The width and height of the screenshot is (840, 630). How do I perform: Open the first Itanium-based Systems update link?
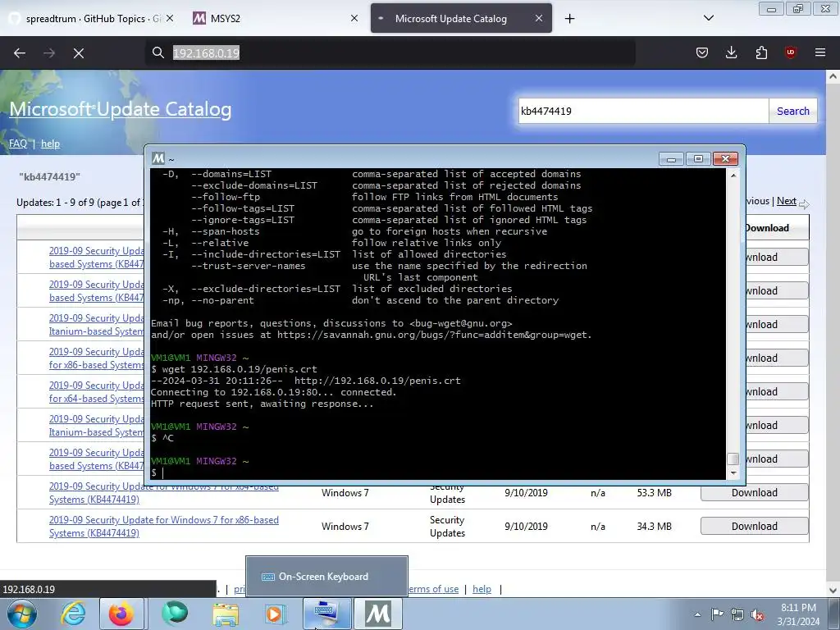pyautogui.click(x=97, y=325)
